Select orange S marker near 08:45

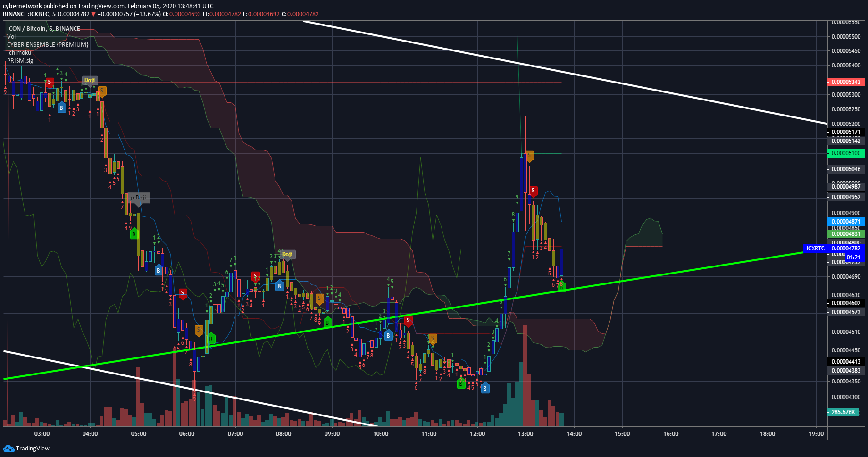click(x=319, y=299)
